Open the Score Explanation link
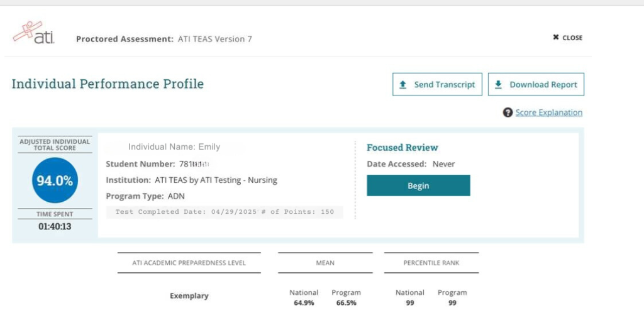Viewport: 644px width, 325px height. click(x=548, y=113)
